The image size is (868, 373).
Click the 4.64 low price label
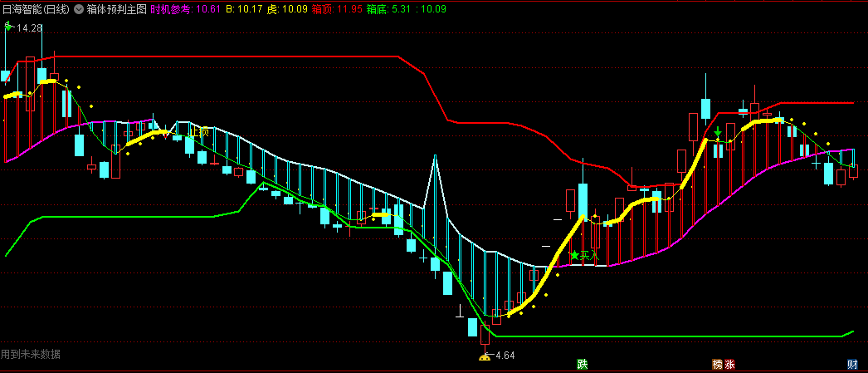point(505,356)
